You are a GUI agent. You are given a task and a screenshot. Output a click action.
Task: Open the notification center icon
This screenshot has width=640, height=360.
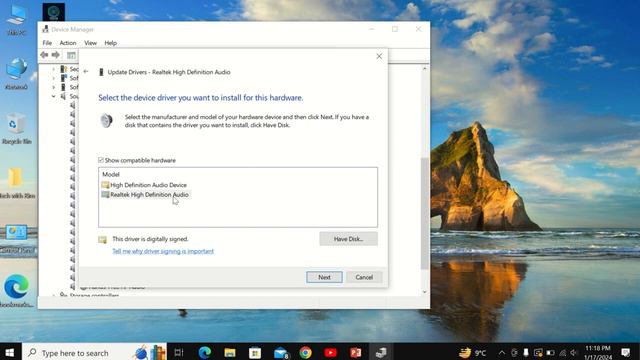point(626,352)
